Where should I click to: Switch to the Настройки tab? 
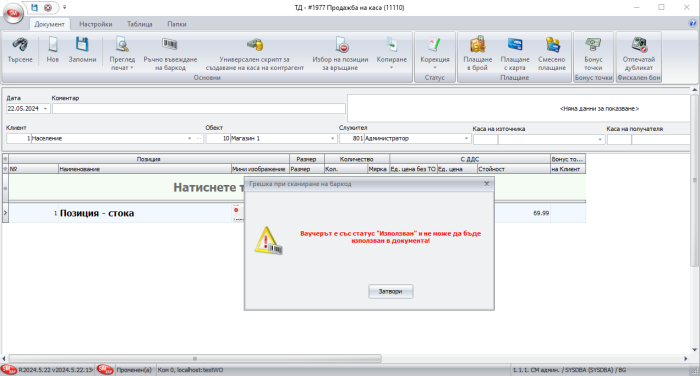click(96, 24)
